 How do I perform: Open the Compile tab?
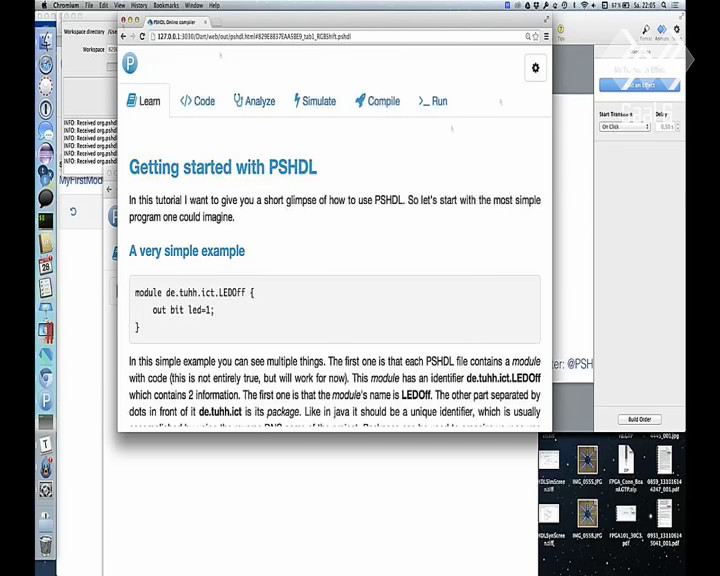coord(377,101)
